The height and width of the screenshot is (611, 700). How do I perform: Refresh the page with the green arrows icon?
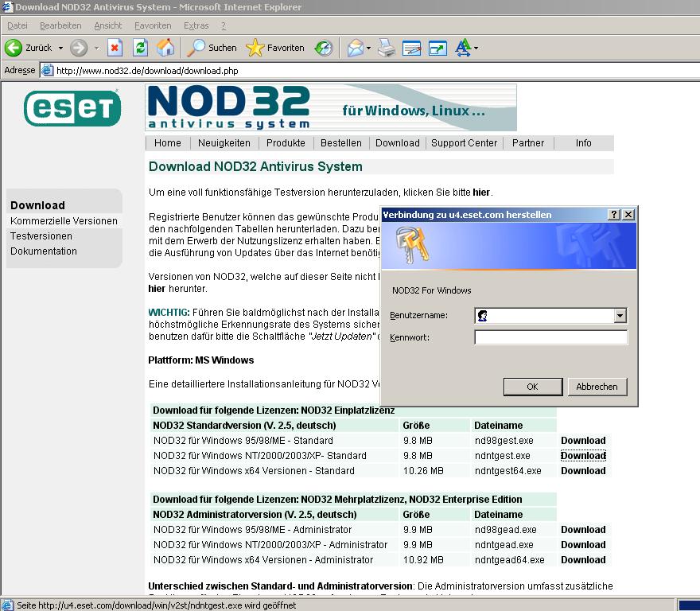140,48
